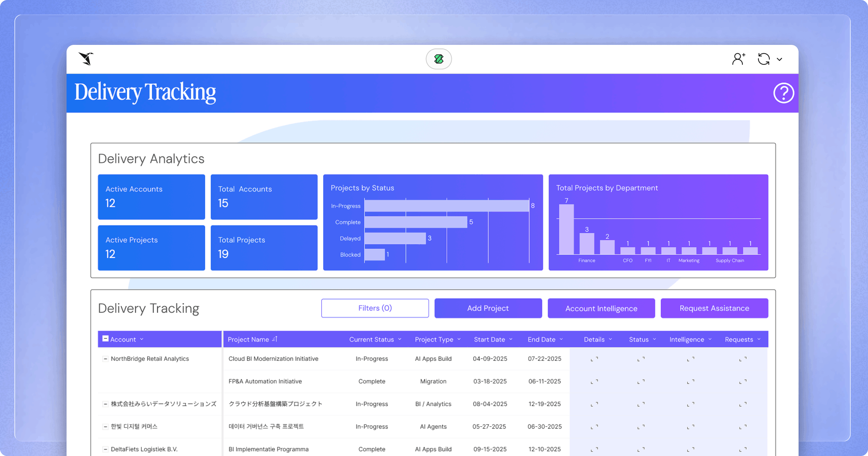Open the dropdown beside the refresh icon
Image resolution: width=868 pixels, height=456 pixels.
780,59
